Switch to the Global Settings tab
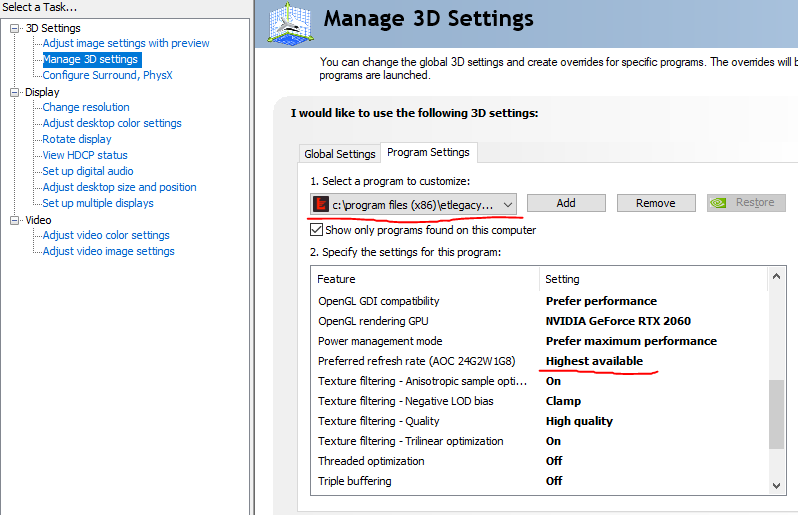The image size is (798, 515). pos(339,154)
